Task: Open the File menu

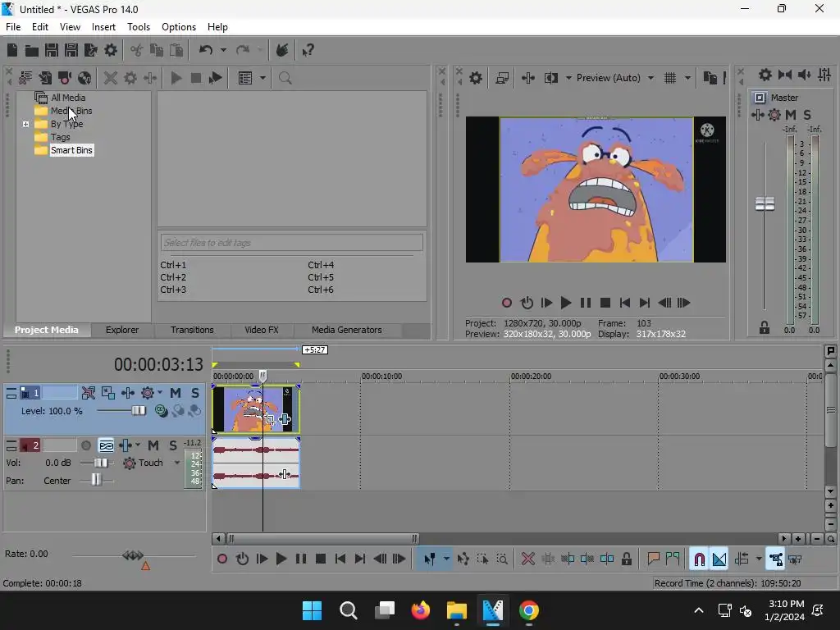Action: point(13,27)
